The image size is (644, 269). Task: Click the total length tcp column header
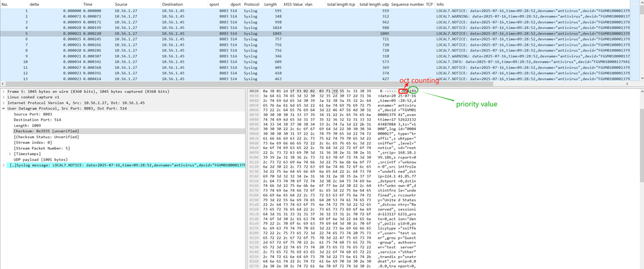(342, 4)
